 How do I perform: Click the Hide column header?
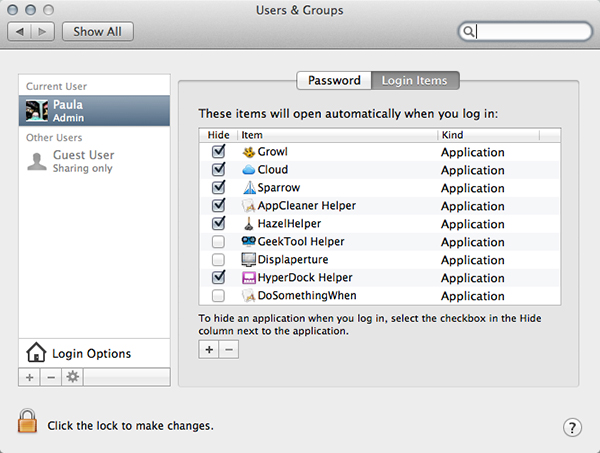[218, 135]
